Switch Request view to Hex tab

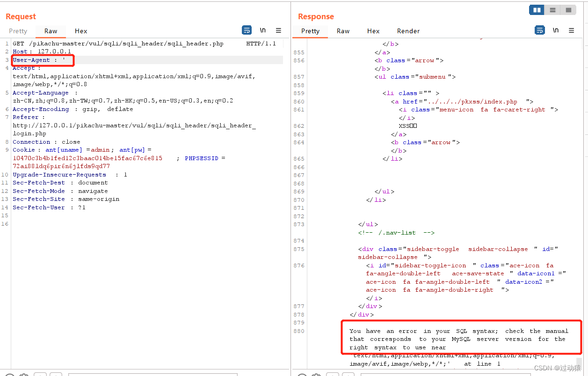81,31
